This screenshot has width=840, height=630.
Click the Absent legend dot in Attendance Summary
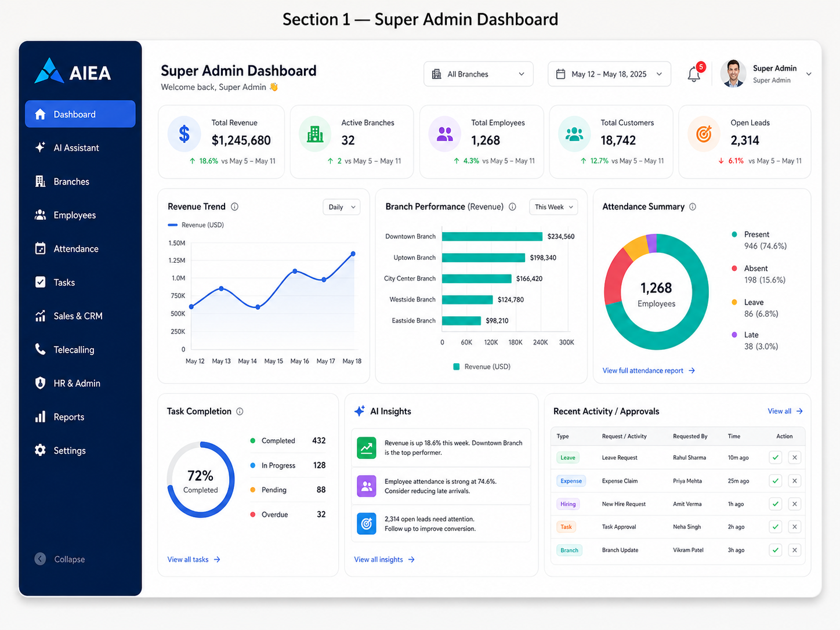click(734, 269)
